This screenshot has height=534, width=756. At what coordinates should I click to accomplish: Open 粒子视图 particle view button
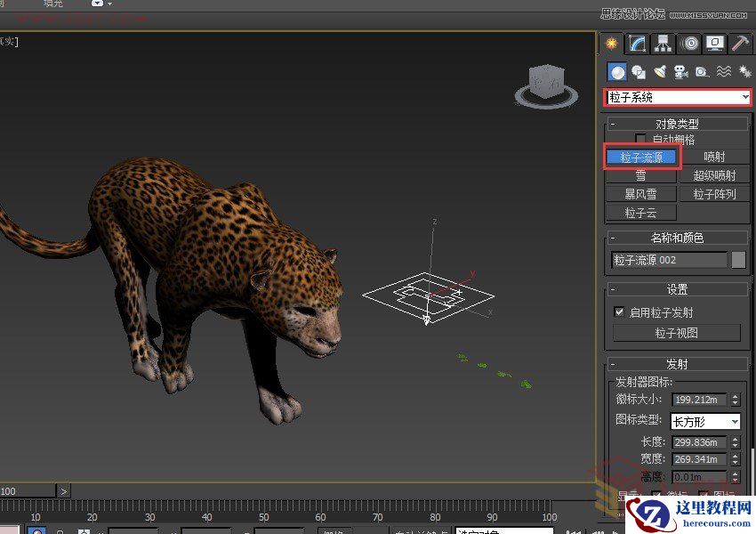tap(676, 333)
